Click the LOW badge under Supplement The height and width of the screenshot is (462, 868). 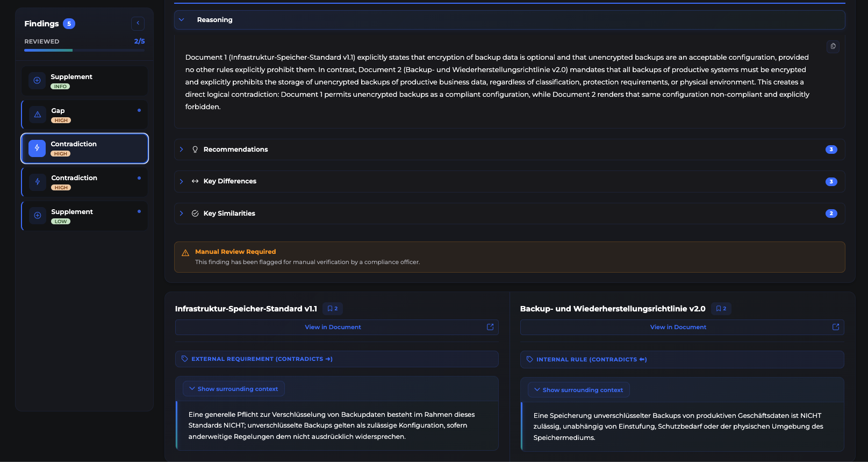click(61, 222)
